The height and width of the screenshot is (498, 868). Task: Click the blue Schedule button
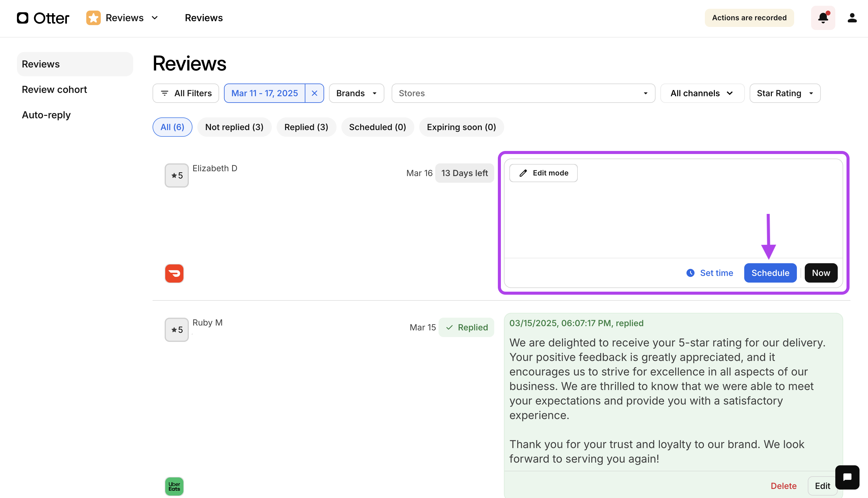pos(770,273)
